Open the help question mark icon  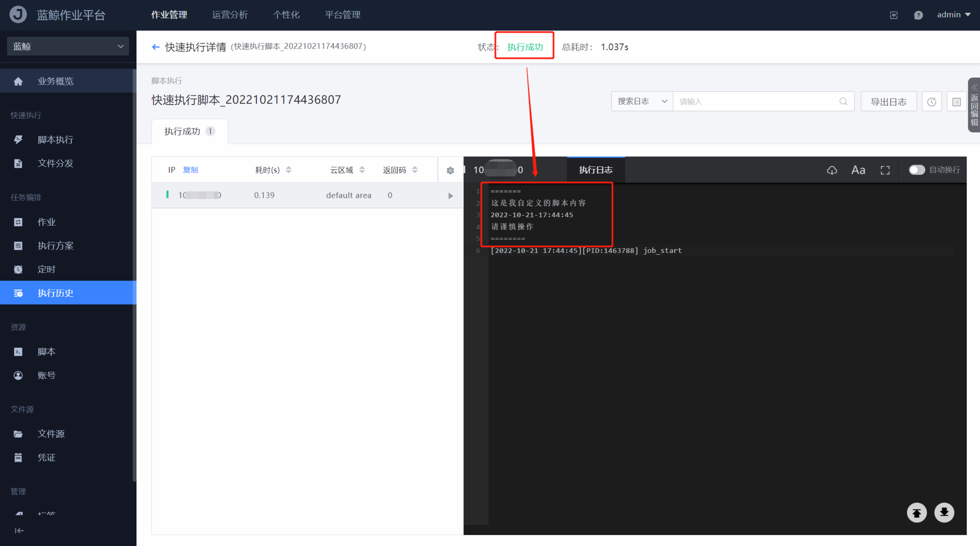coord(918,15)
